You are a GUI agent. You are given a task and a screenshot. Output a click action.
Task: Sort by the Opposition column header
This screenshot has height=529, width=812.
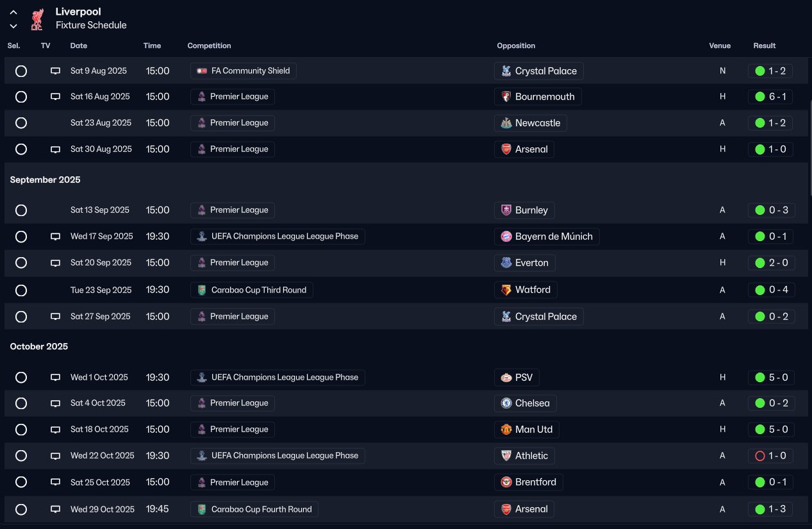[x=516, y=46]
